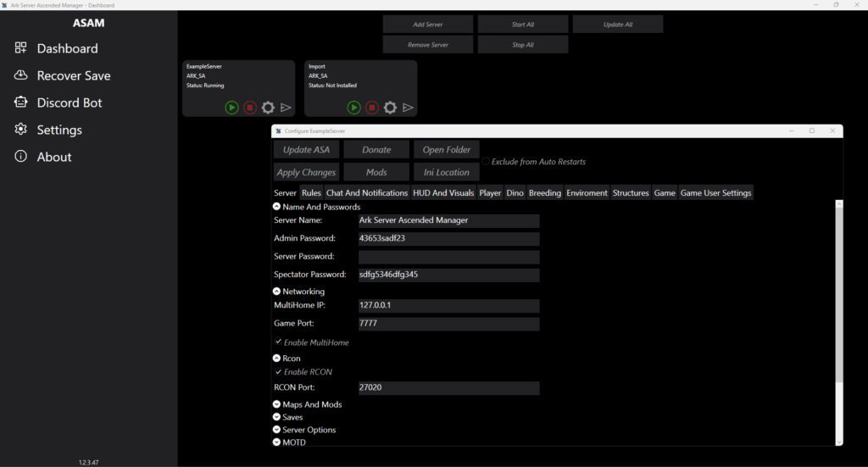Viewport: 868px width, 467px height.
Task: Open ExampleServer configuration gear icon
Action: (268, 108)
